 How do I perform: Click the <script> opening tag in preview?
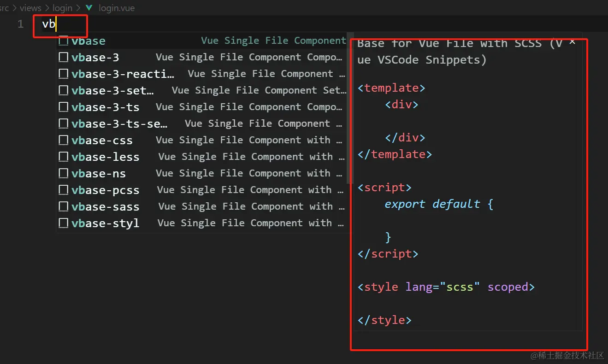[x=384, y=188]
